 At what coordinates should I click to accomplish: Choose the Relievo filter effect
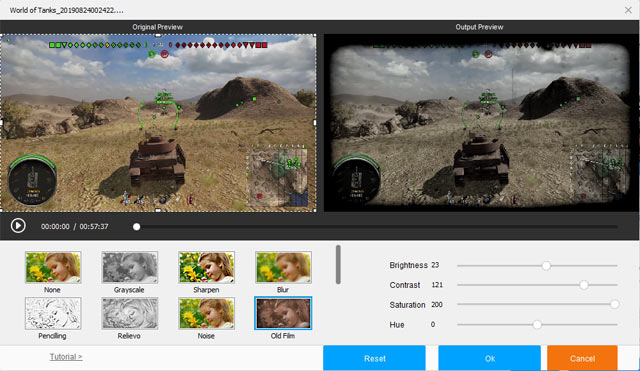point(130,313)
